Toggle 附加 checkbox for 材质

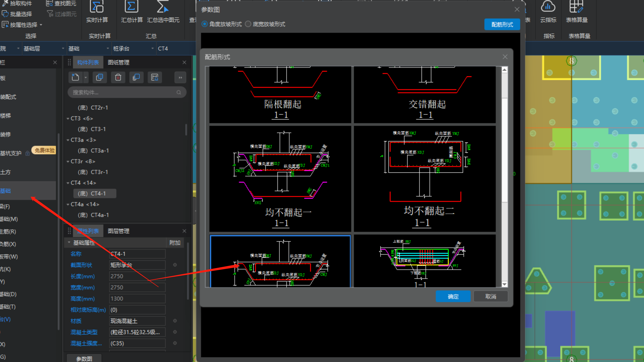point(175,321)
